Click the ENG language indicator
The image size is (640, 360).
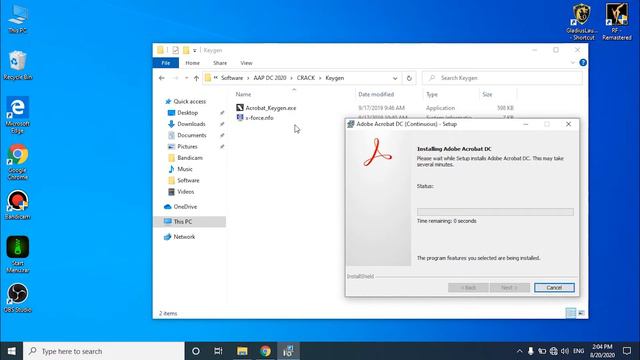578,351
